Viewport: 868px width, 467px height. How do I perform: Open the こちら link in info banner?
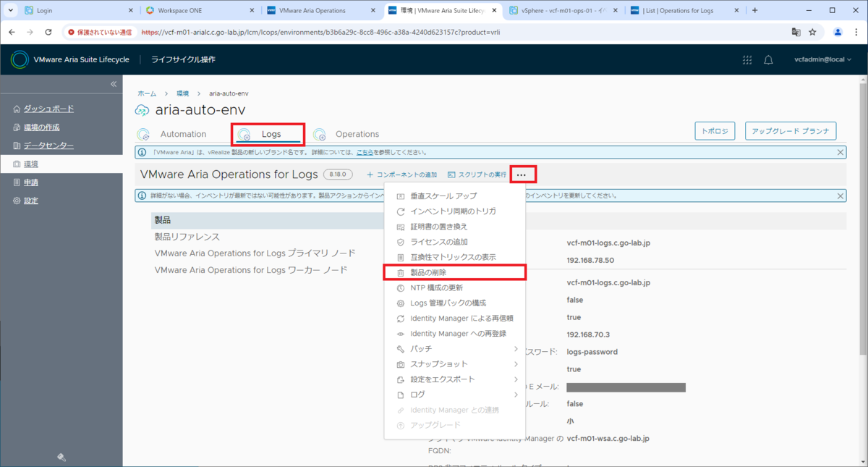[364, 153]
